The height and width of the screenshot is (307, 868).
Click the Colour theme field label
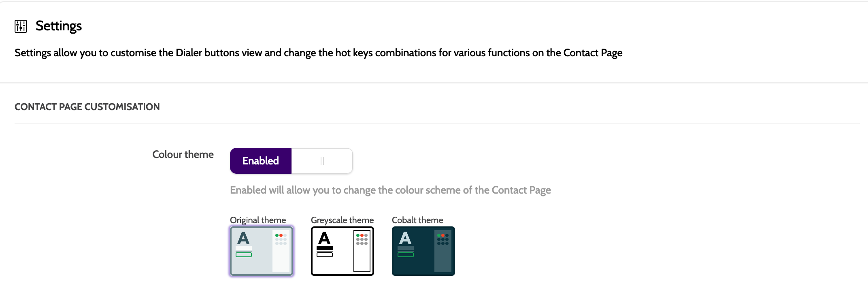pos(183,154)
